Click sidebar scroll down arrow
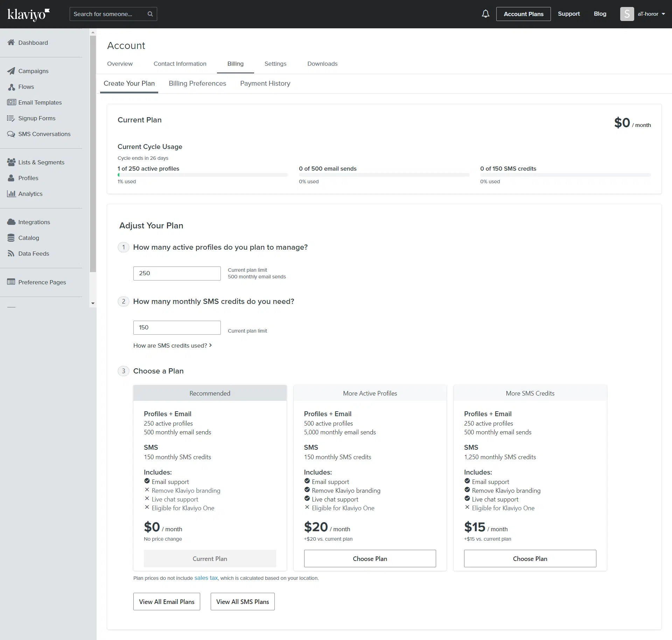The image size is (672, 640). tap(93, 303)
